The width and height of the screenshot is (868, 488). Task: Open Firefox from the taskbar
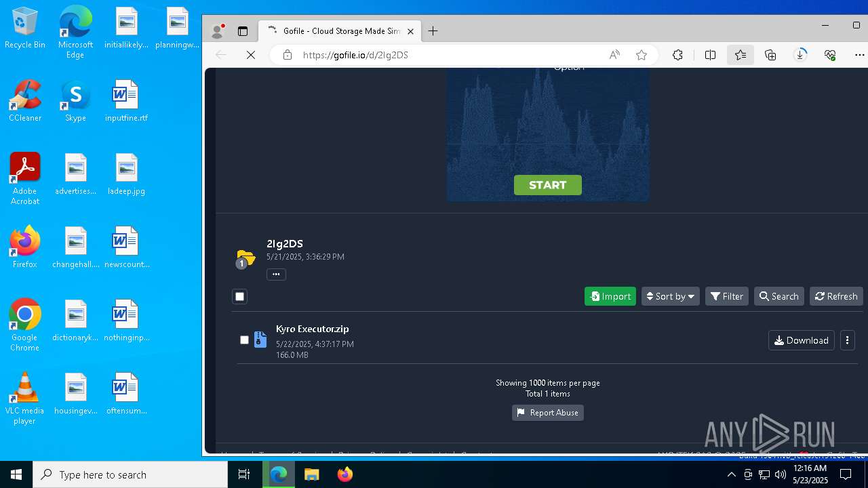tap(344, 474)
